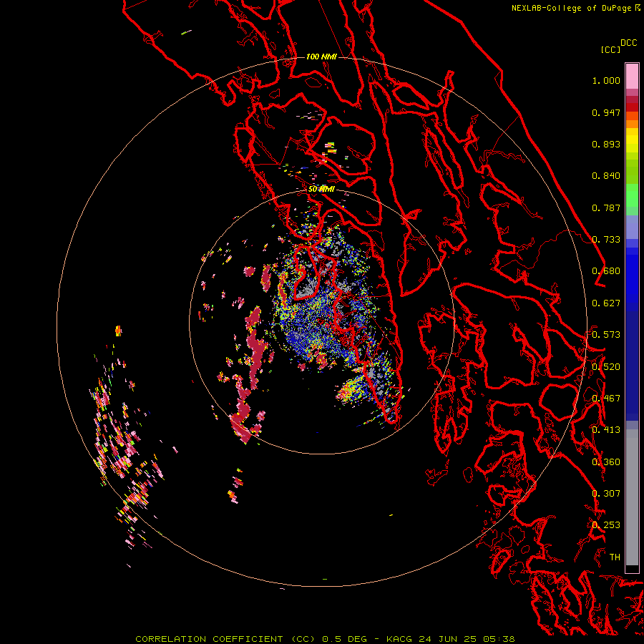Select the 0.413 color scale value

[x=606, y=430]
